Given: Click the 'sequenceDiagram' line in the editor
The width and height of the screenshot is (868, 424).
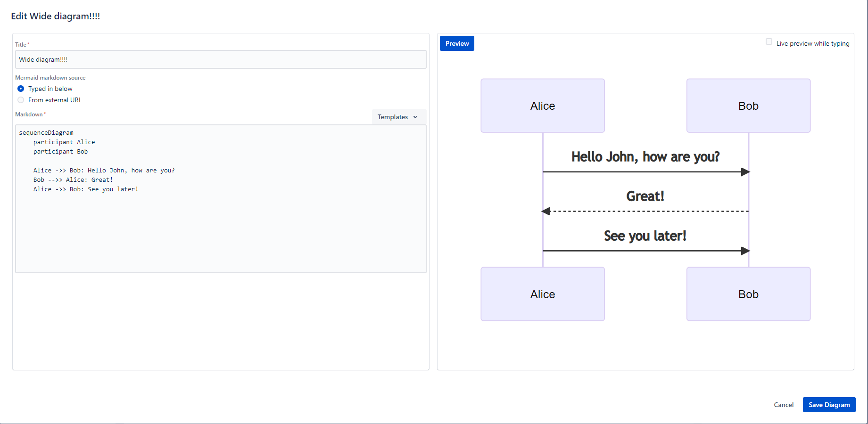Looking at the screenshot, I should point(46,133).
